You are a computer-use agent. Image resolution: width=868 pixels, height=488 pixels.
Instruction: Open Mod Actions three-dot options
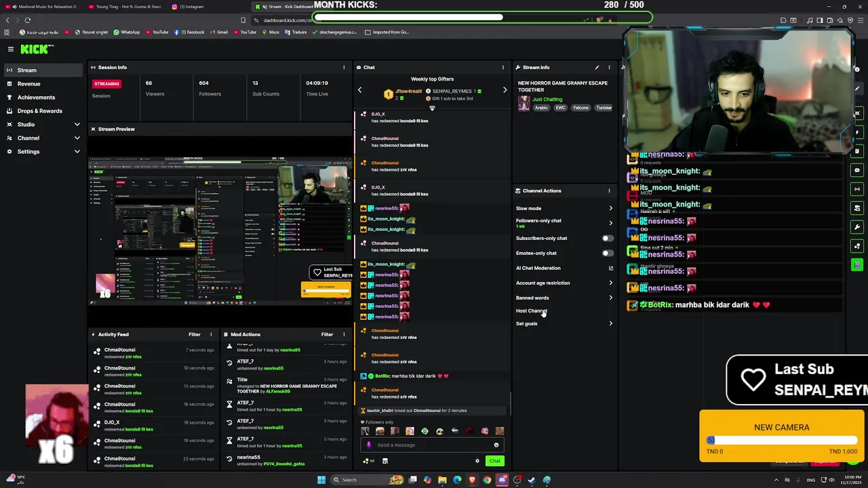tap(344, 334)
